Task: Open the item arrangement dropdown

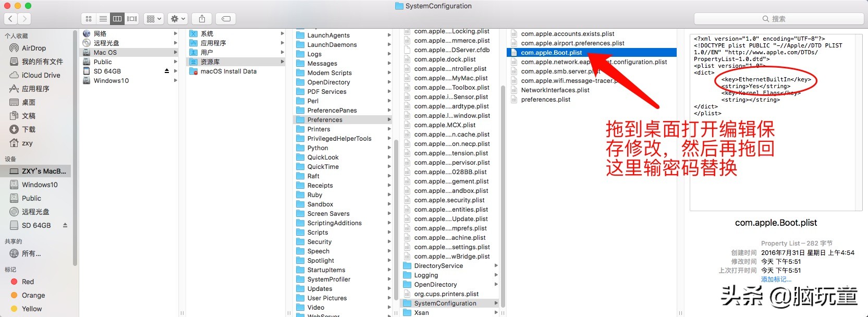Action: pyautogui.click(x=154, y=19)
